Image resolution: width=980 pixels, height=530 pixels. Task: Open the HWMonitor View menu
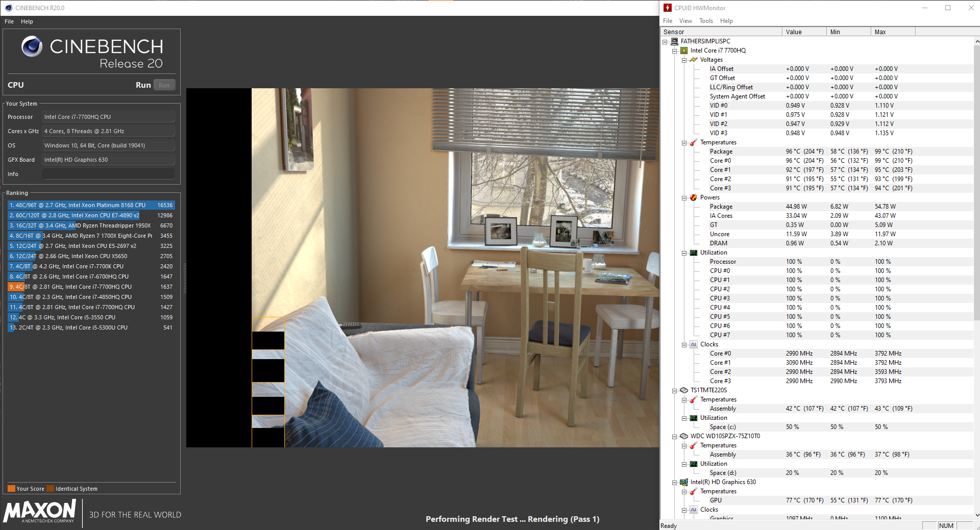685,21
